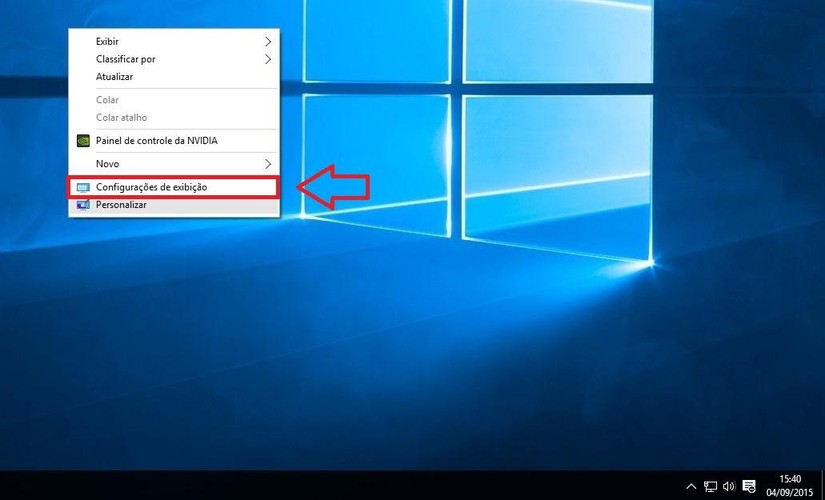Viewport: 825px width, 500px height.
Task: Click the Show desktop sliver
Action: [822, 485]
